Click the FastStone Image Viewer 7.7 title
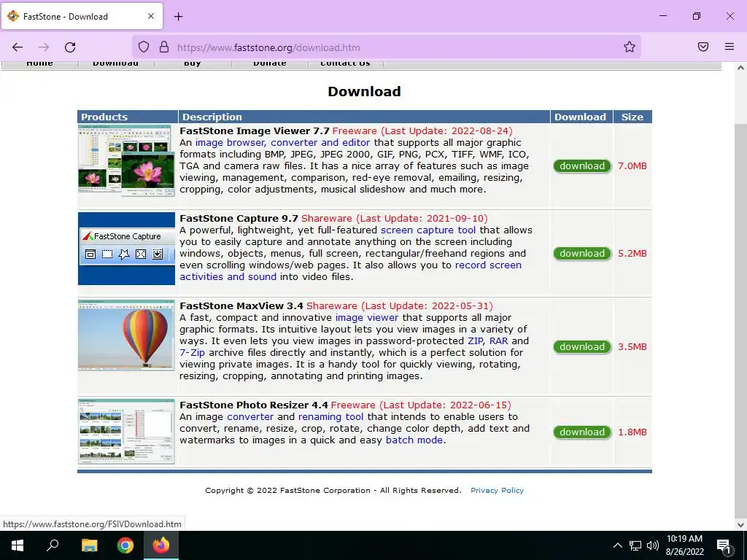This screenshot has width=747, height=560. coord(255,131)
